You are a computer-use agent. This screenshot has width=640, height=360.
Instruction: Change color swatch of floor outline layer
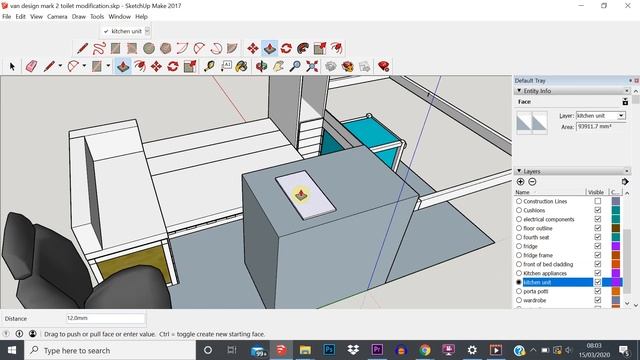click(x=616, y=228)
